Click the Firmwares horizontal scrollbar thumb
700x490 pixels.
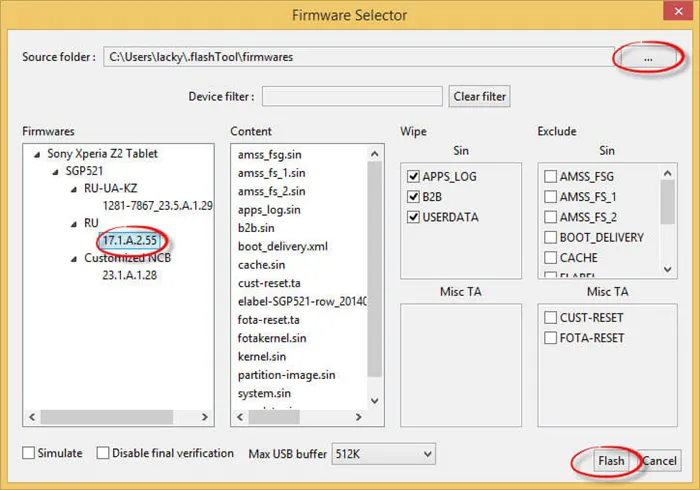pos(107,417)
